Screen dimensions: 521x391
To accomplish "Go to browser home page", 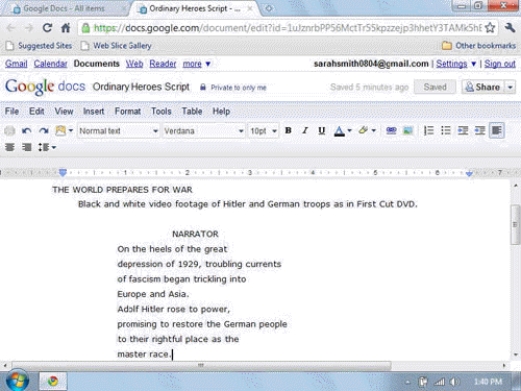I will tap(66, 28).
